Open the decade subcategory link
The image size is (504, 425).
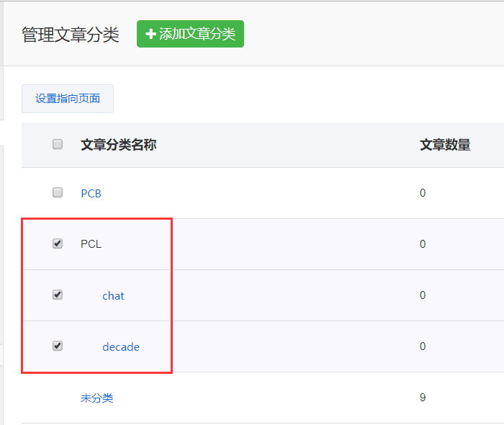tap(120, 346)
